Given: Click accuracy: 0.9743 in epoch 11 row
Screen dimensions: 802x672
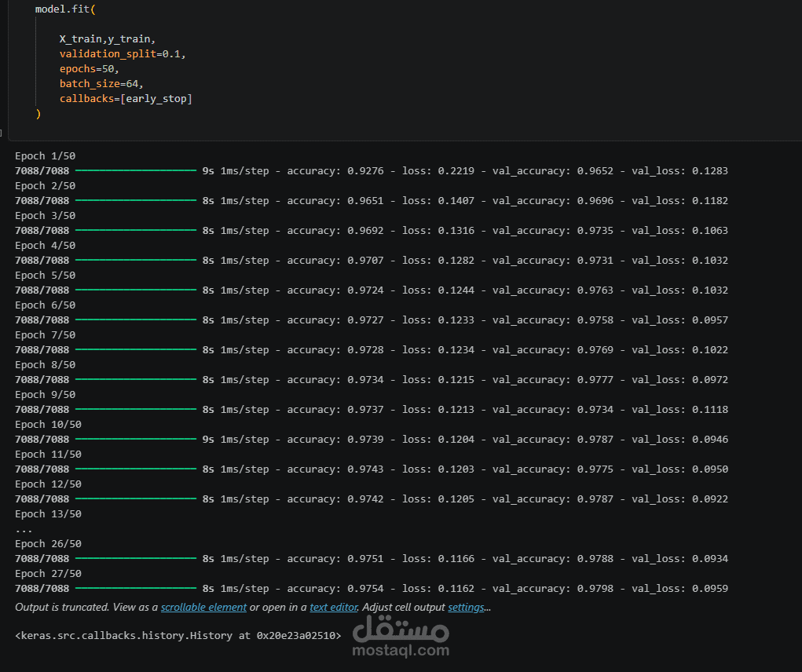Looking at the screenshot, I should click(x=335, y=469).
